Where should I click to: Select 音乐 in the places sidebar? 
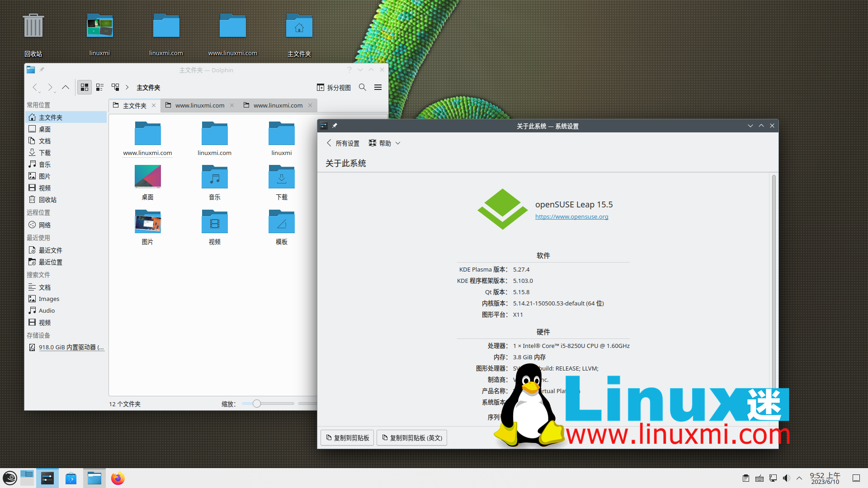coord(66,164)
